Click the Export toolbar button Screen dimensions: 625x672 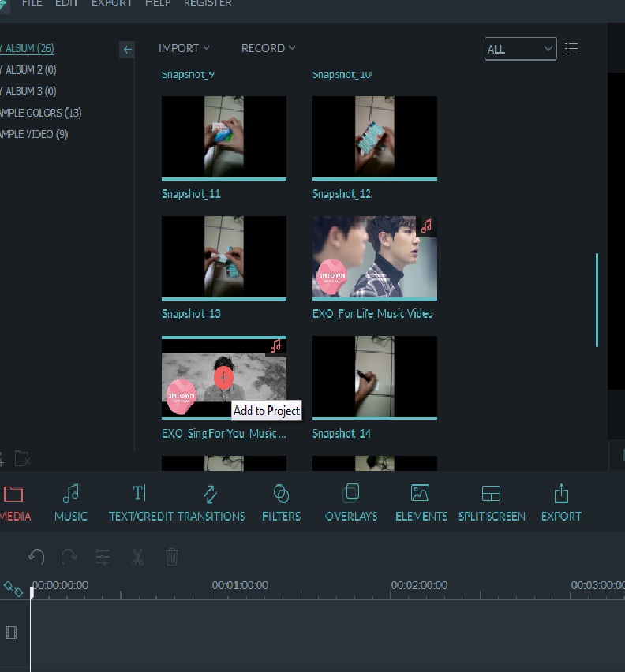(x=561, y=503)
